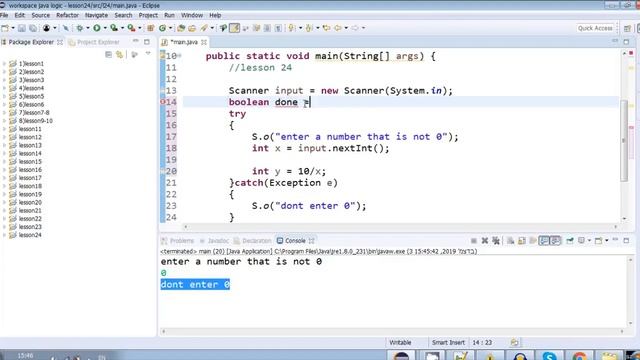Run the program with green Run button
This screenshot has height=360, width=640.
pos(97,28)
